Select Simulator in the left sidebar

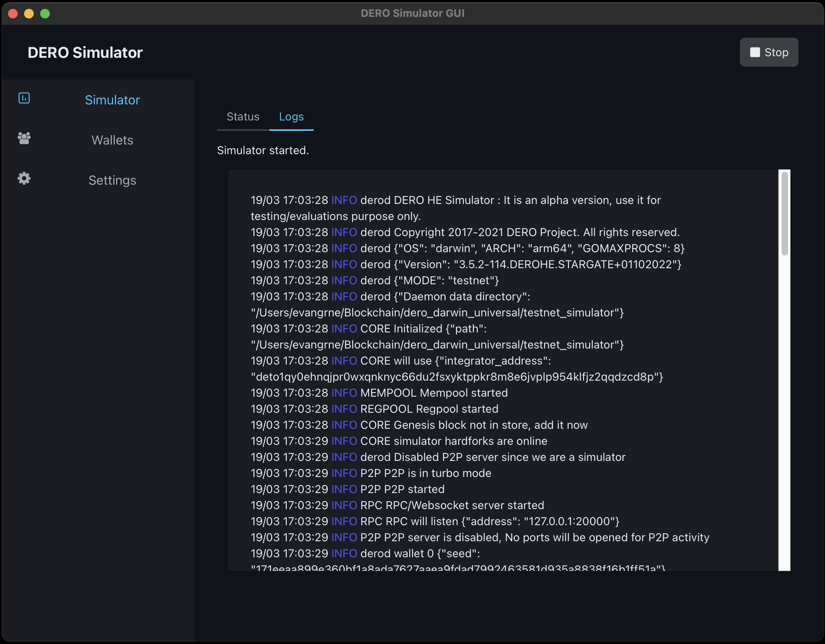(x=112, y=100)
